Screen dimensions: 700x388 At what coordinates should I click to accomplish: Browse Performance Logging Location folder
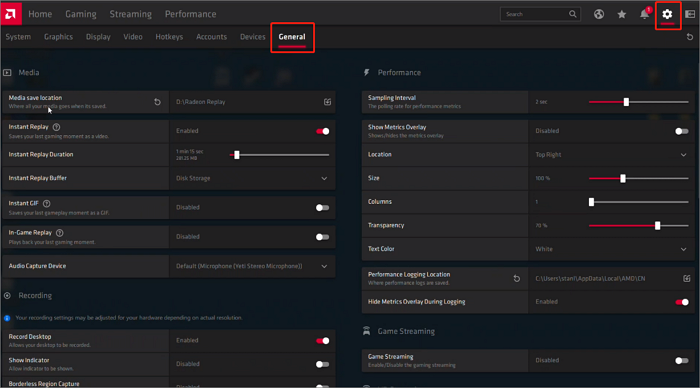687,279
